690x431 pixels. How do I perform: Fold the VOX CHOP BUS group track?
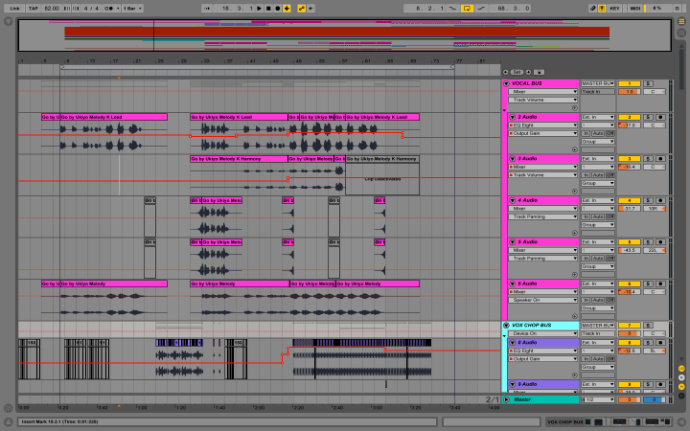(506, 326)
